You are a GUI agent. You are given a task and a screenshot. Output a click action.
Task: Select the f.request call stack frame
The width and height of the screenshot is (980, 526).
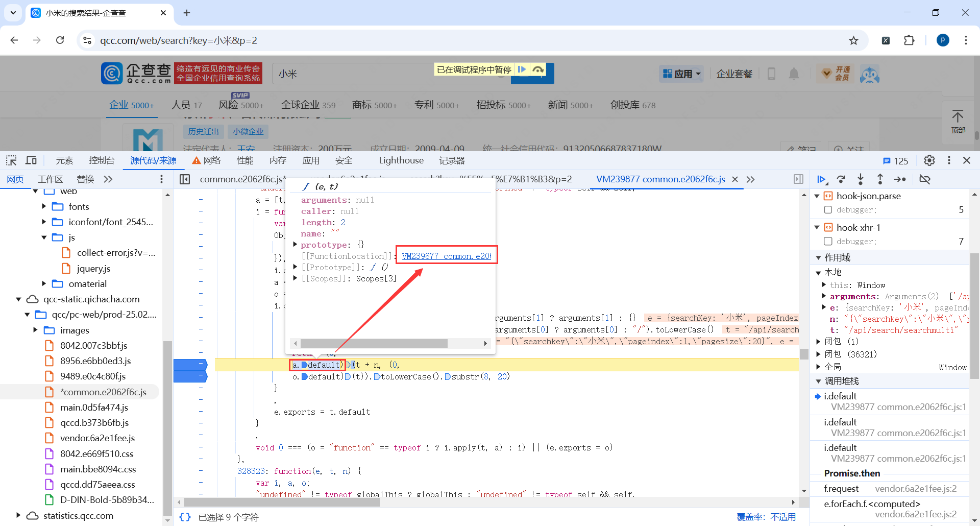pos(891,489)
